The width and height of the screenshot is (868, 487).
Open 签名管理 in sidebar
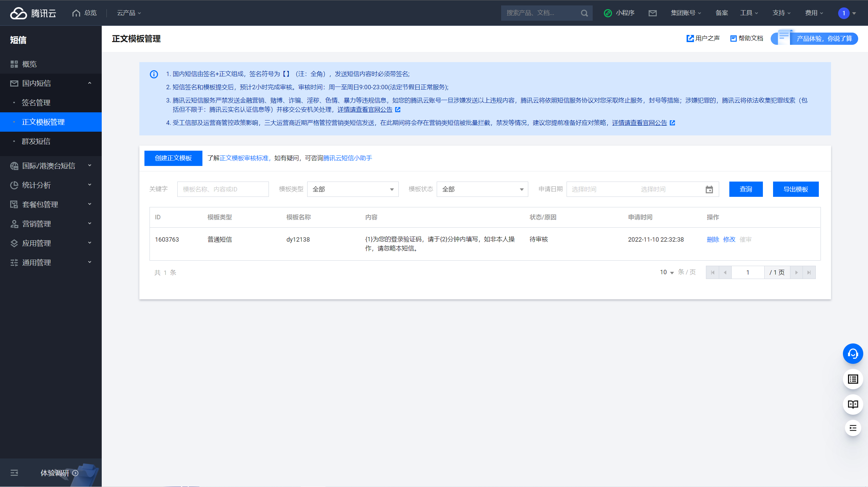click(36, 102)
